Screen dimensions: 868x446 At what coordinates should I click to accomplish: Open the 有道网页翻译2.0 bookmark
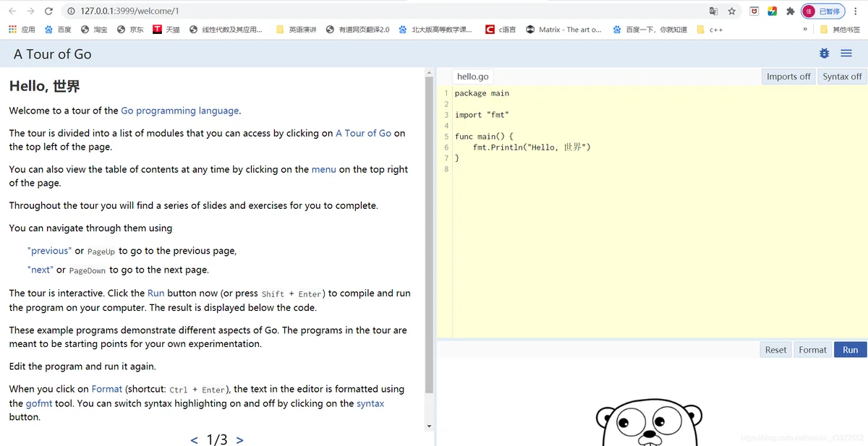click(357, 30)
